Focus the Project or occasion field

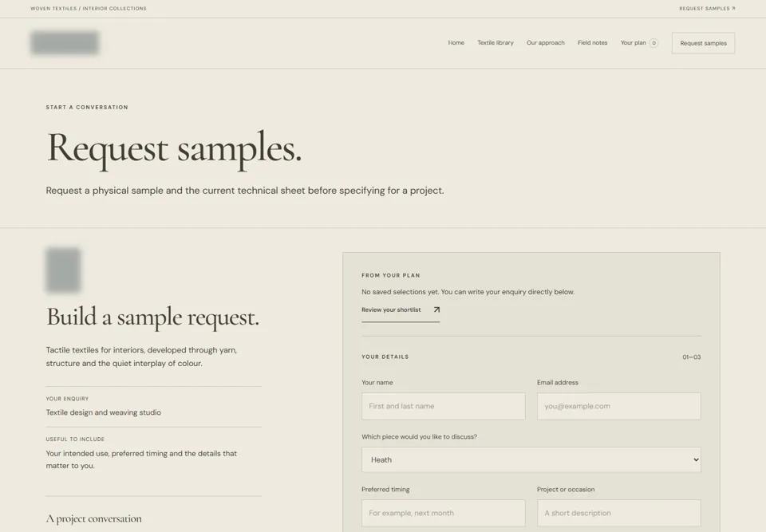tap(618, 513)
